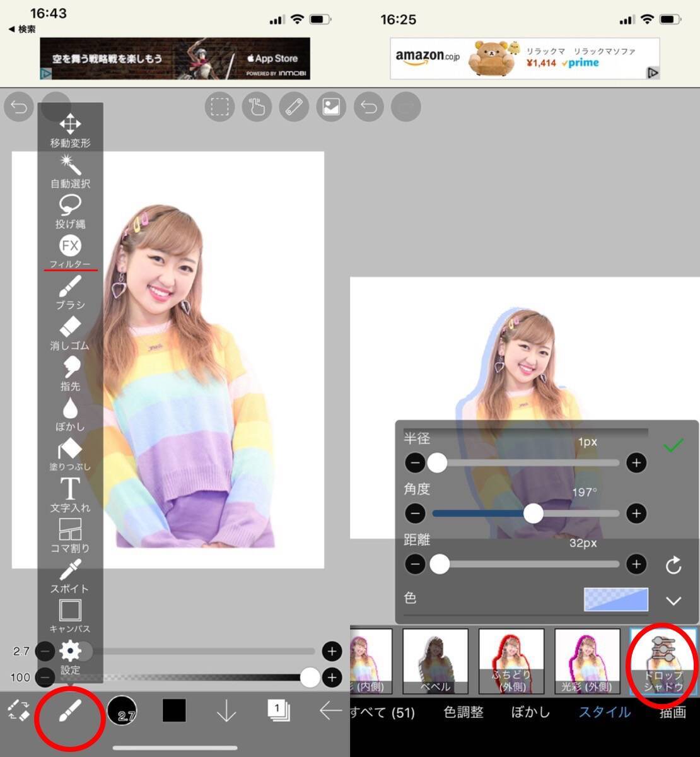Select the ドロップシャドウ filter thumbnail

click(663, 661)
